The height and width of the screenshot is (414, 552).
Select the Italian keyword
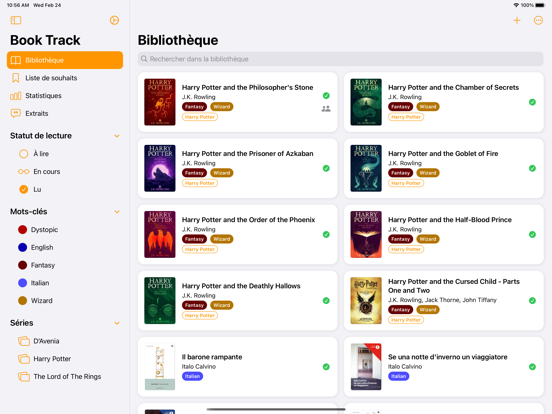click(65, 283)
